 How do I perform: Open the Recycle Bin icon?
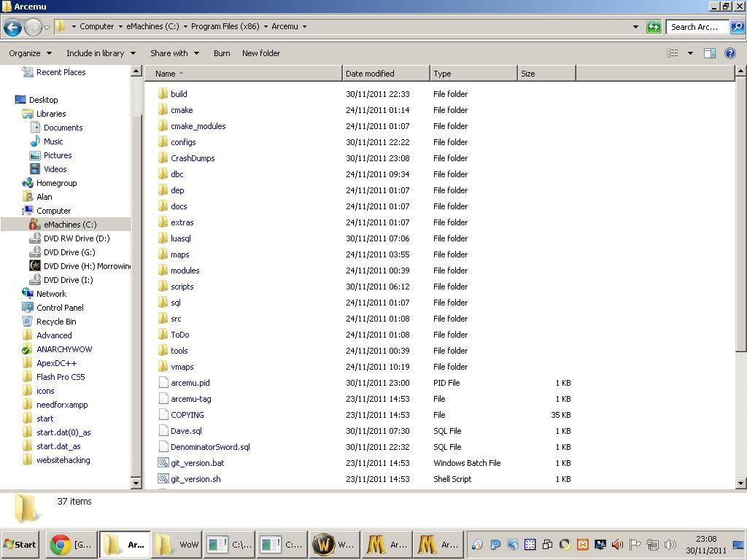coord(28,322)
